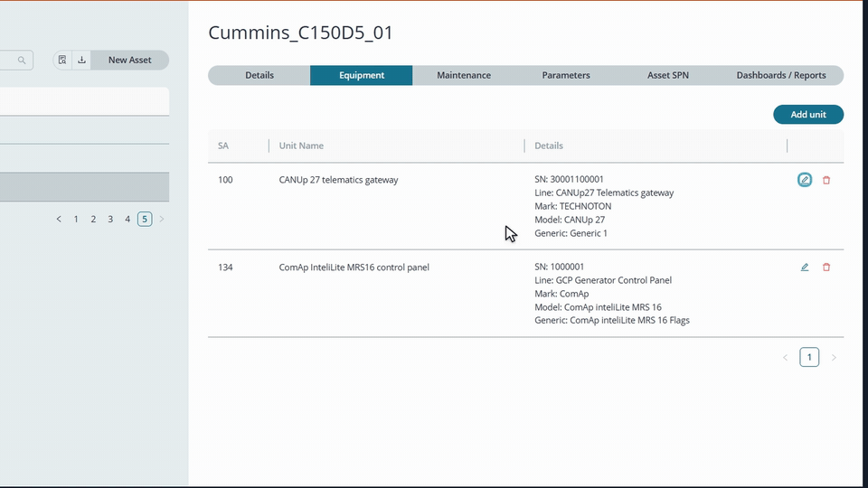868x488 pixels.
Task: Click the SN: 30001100001 text
Action: (569, 179)
